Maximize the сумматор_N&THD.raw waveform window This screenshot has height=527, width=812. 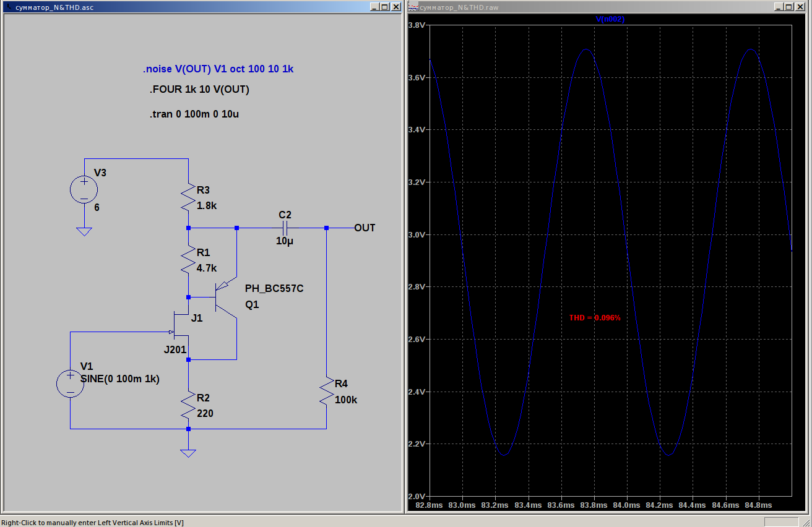pos(788,7)
